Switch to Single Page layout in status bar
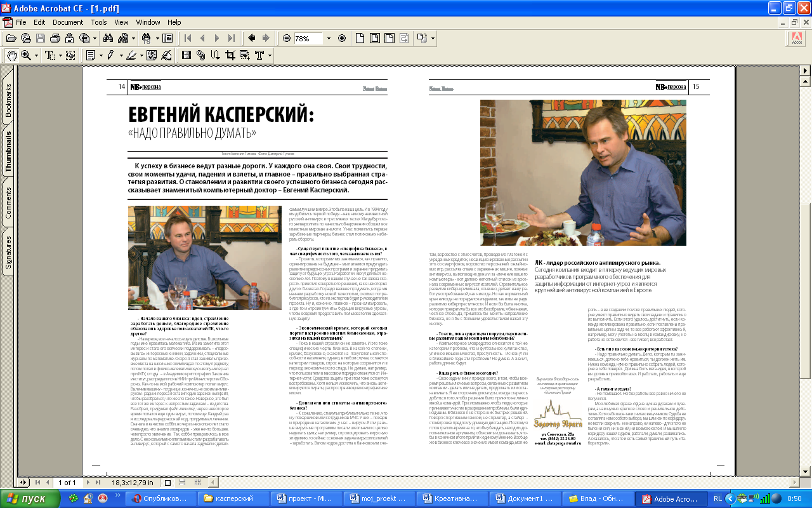 click(x=166, y=483)
